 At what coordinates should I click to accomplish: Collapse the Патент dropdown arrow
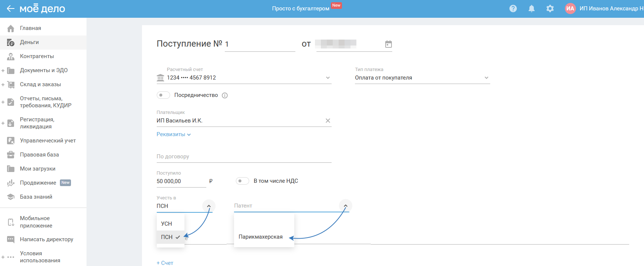pos(345,206)
